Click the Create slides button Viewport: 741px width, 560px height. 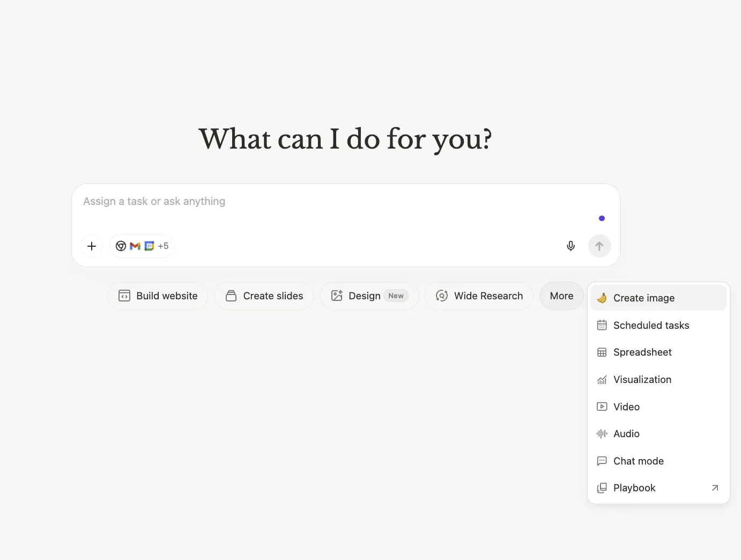click(264, 296)
